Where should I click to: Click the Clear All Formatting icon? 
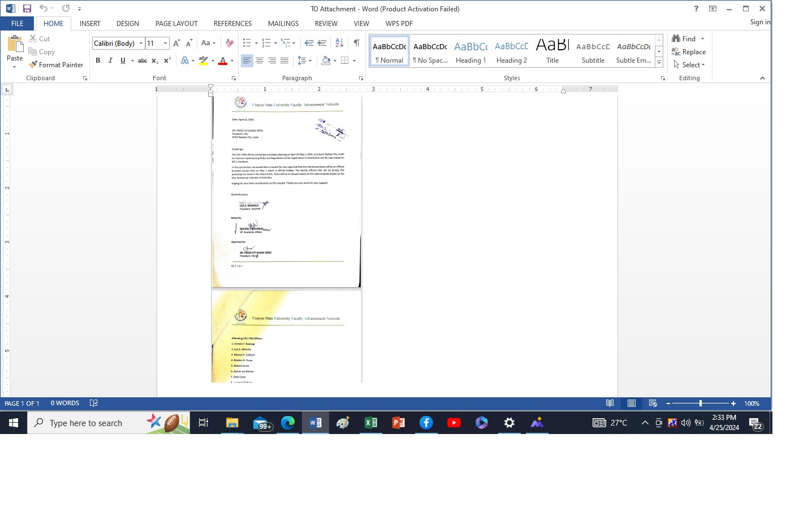(x=230, y=43)
